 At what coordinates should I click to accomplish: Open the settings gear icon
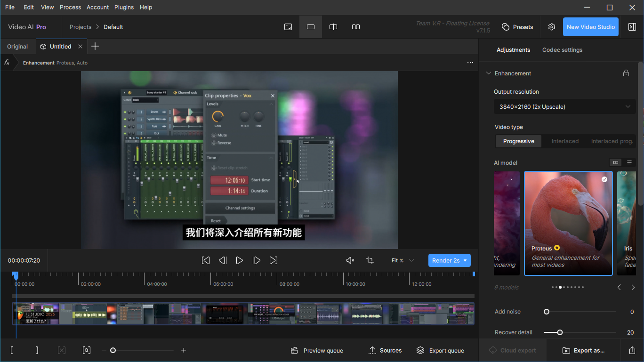coord(552,27)
